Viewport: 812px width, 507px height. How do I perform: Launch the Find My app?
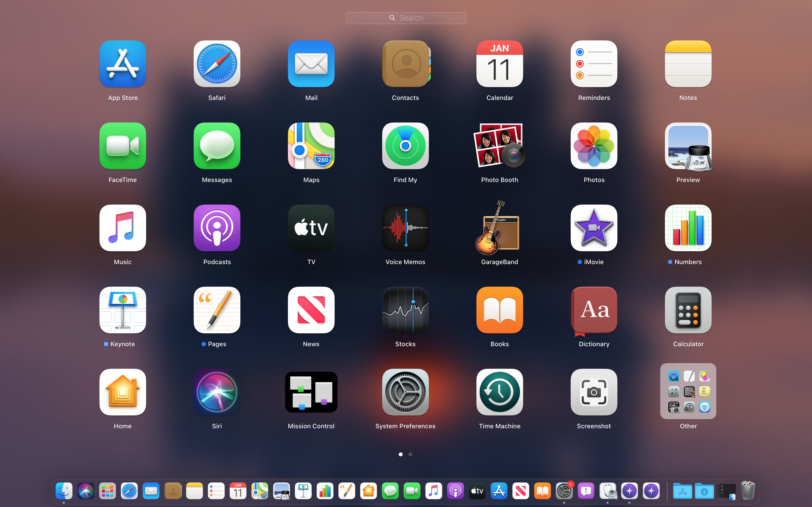point(405,146)
